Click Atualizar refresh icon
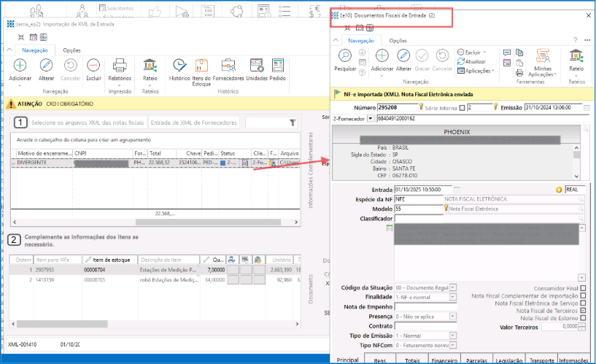 (x=461, y=61)
